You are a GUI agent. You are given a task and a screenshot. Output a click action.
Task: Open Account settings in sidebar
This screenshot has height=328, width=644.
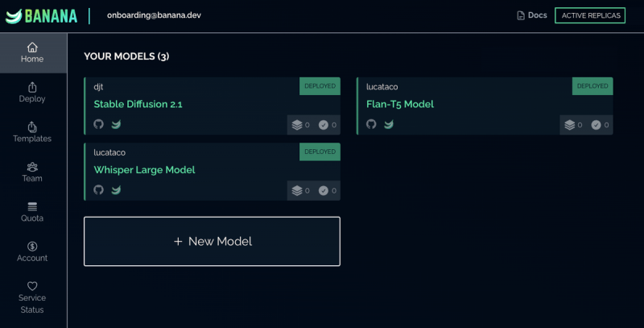32,251
